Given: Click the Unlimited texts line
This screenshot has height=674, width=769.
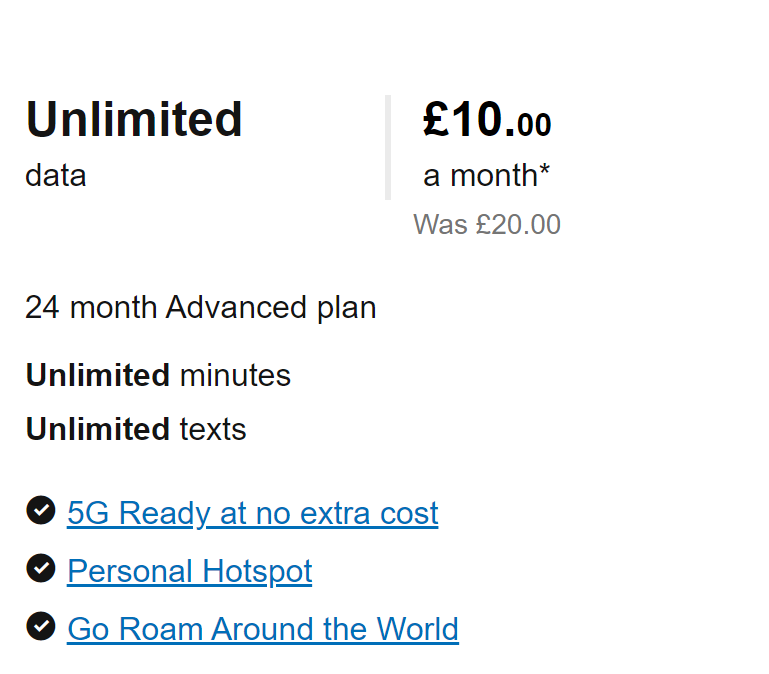Looking at the screenshot, I should pos(136,429).
